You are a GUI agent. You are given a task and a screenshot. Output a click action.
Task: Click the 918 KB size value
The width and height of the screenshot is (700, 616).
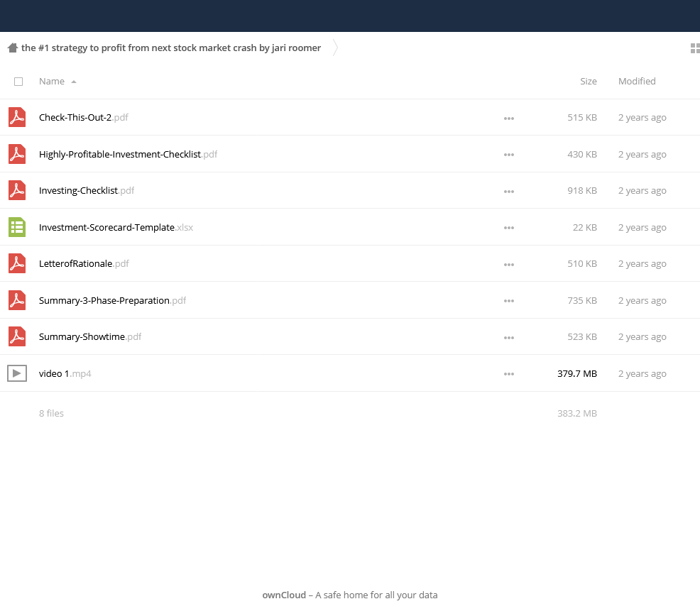pos(582,191)
